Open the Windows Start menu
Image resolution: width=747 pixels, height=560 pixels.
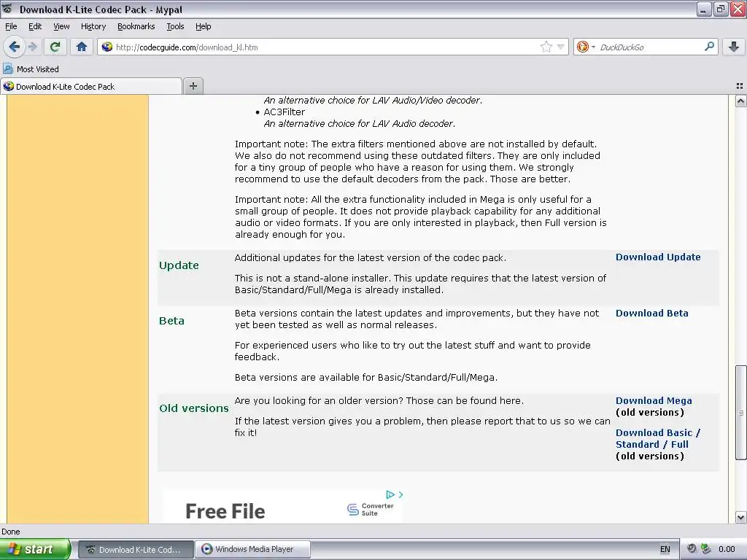point(35,549)
